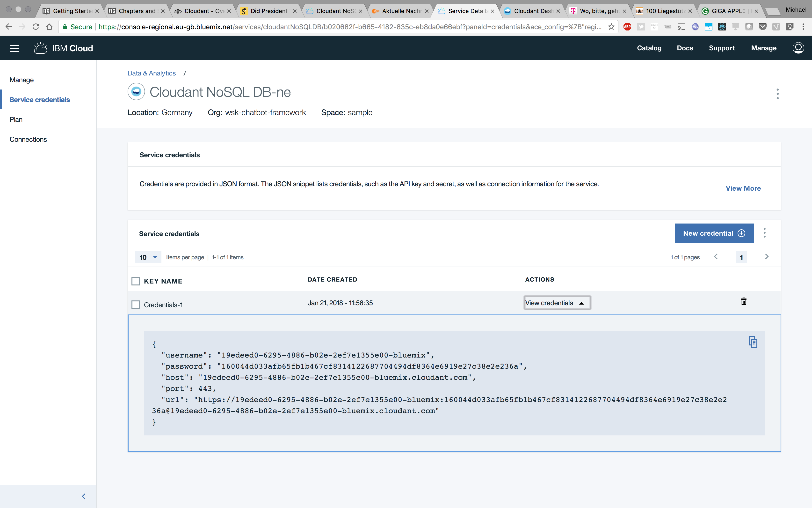Open the top bar Manage menu
This screenshot has height=508, width=812.
click(763, 48)
